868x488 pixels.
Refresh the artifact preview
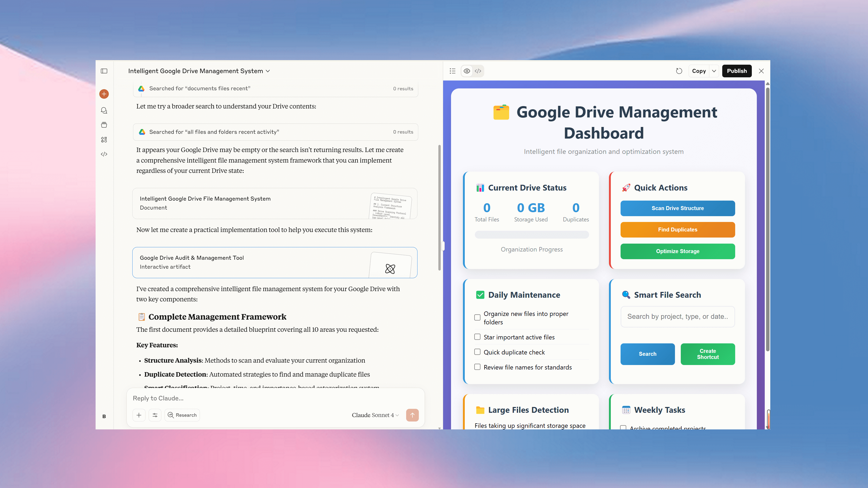679,71
